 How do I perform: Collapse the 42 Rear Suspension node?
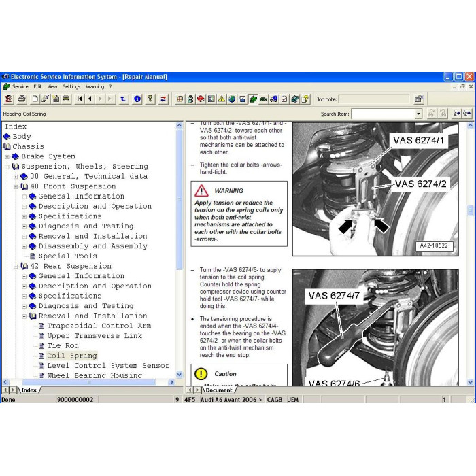[x=16, y=267]
